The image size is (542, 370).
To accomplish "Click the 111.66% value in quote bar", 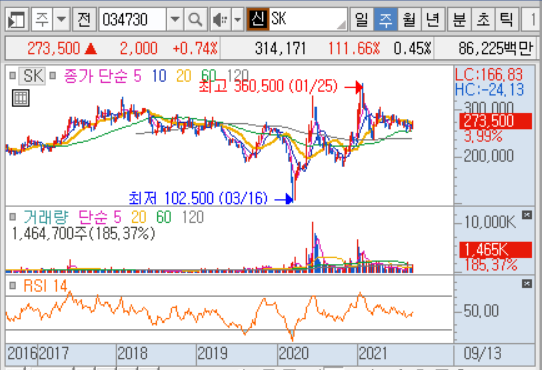I will [x=354, y=48].
